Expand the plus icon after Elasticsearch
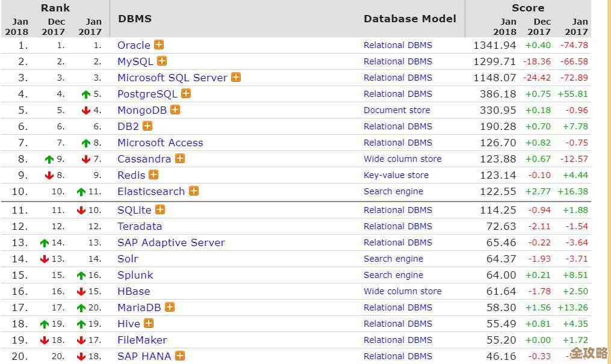This screenshot has height=364, width=611. (194, 191)
